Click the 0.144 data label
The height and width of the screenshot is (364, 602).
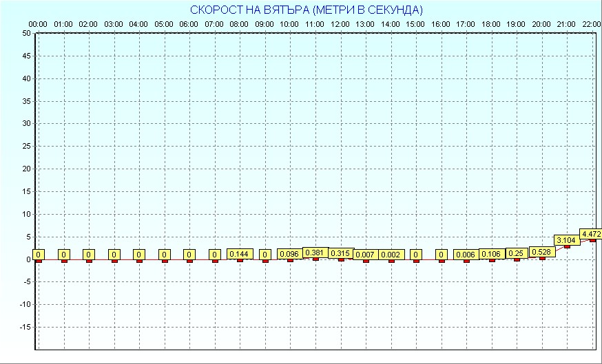239,254
